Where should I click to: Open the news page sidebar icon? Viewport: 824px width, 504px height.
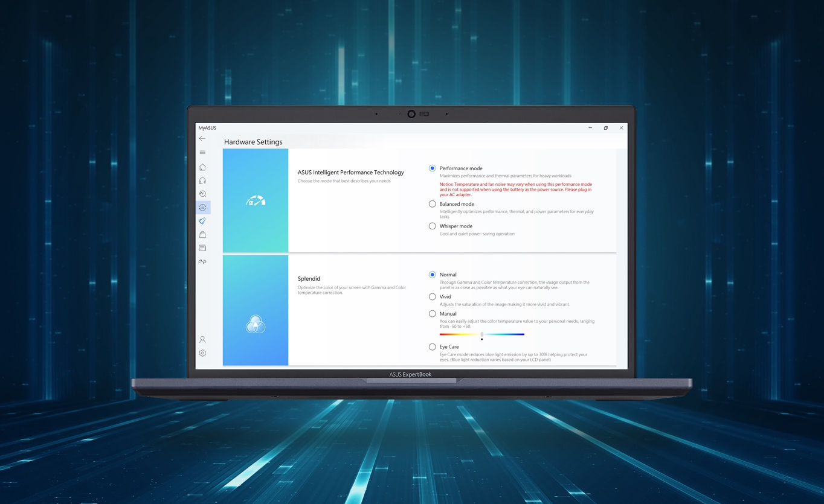[x=202, y=248]
